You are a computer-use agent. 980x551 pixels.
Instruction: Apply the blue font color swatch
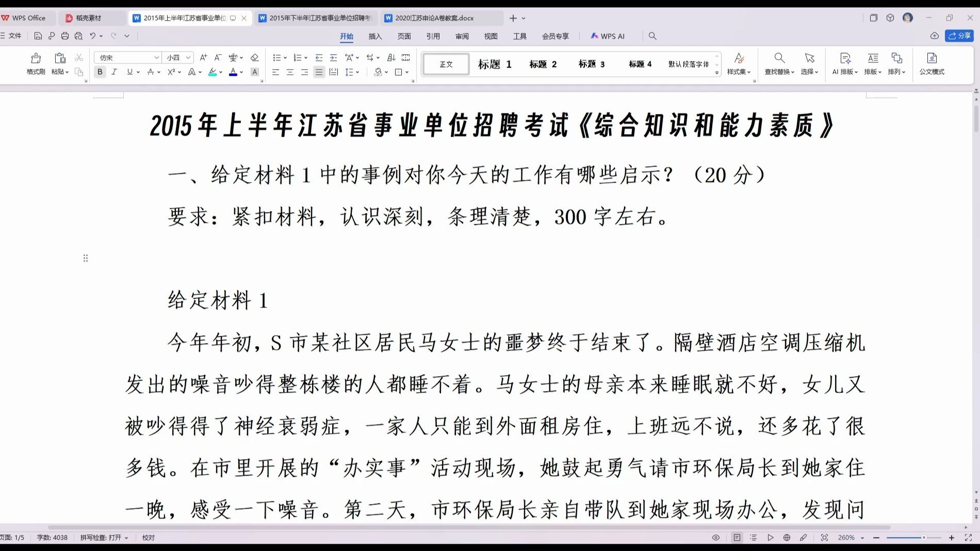click(233, 72)
